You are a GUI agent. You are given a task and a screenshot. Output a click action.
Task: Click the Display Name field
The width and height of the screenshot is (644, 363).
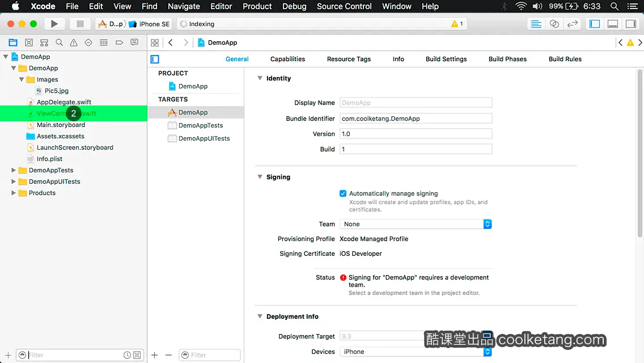pos(416,102)
